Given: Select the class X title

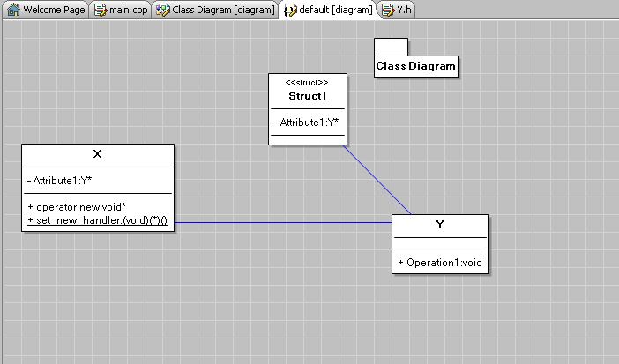Looking at the screenshot, I should (97, 154).
